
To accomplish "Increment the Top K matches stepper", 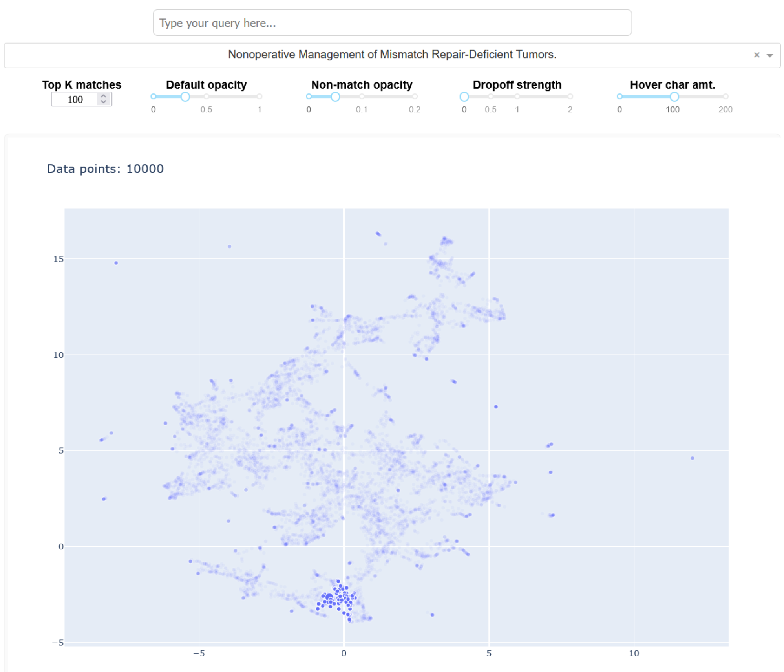I will 103,96.
